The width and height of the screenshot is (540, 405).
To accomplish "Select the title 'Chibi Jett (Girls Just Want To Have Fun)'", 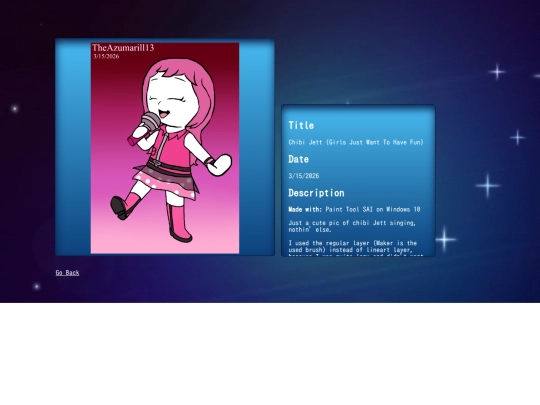I will coord(356,142).
